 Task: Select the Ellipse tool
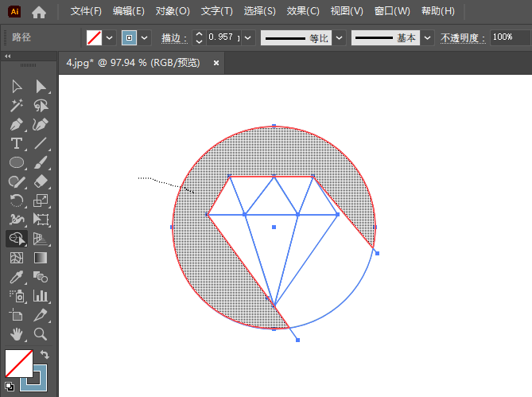pos(17,162)
